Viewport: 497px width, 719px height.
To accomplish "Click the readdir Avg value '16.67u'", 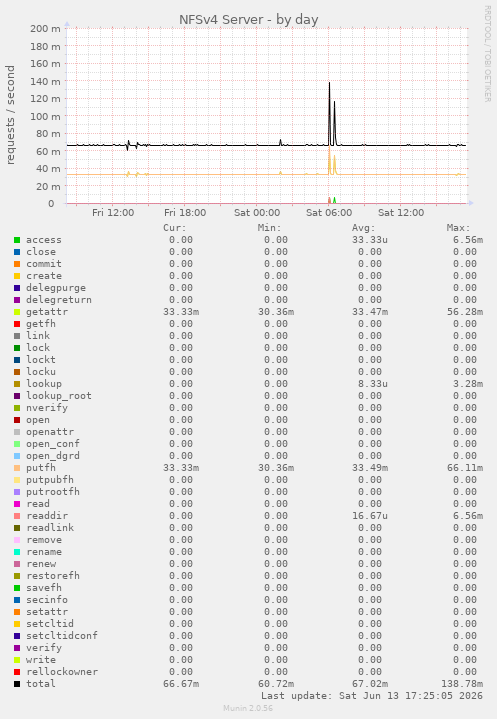I will pyautogui.click(x=370, y=516).
